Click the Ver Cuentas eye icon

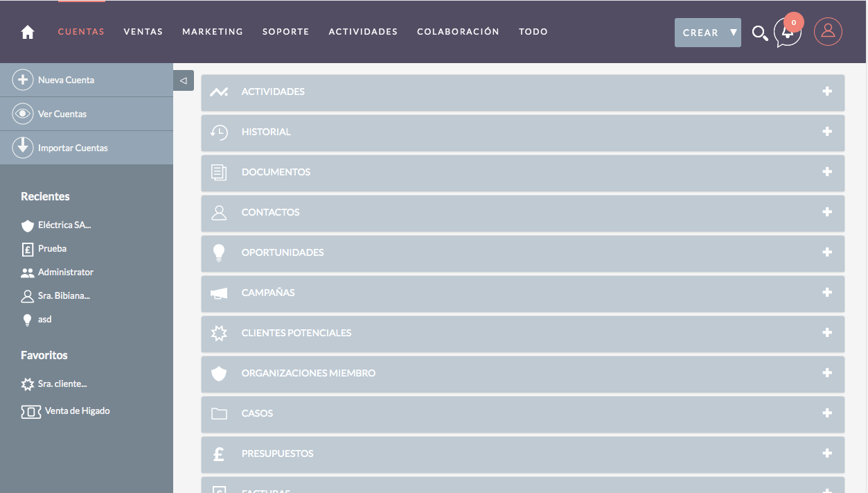tap(23, 114)
